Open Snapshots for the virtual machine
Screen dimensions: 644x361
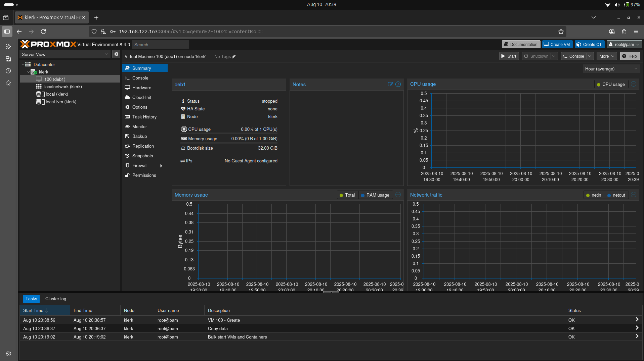pyautogui.click(x=142, y=156)
